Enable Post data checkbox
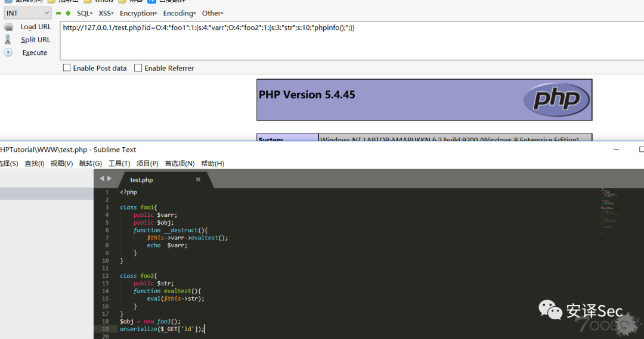This screenshot has height=339, width=644. 67,68
